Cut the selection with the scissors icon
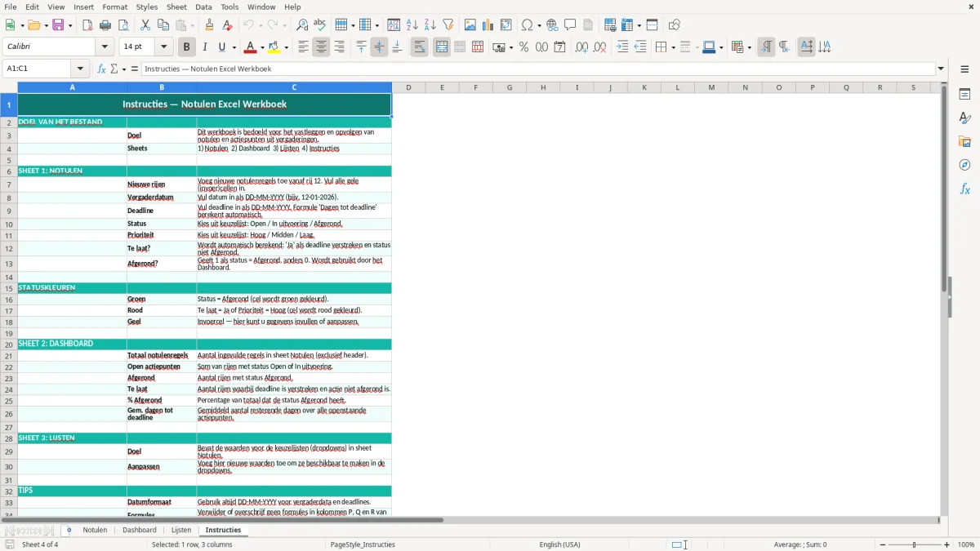The width and height of the screenshot is (980, 551). click(145, 25)
